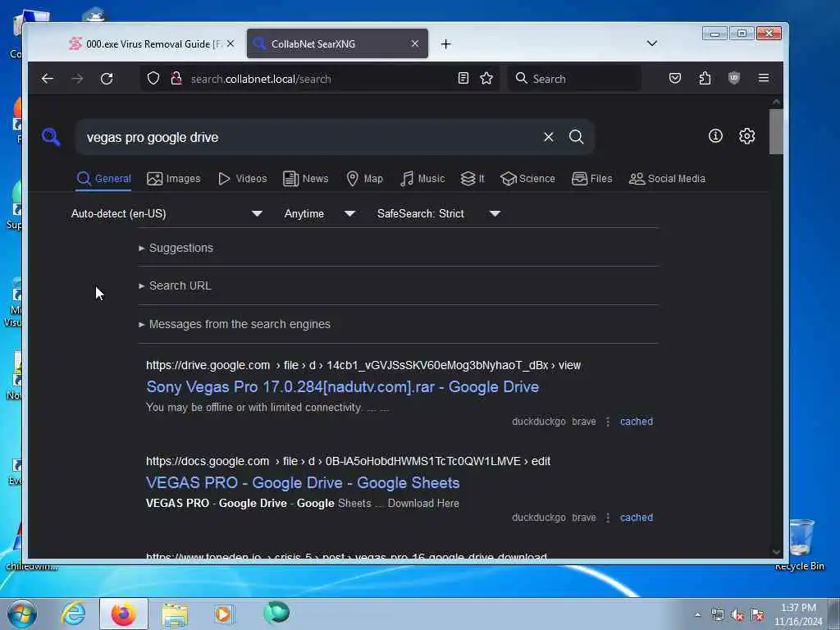Open the drive.google.com result URL

pos(363,365)
